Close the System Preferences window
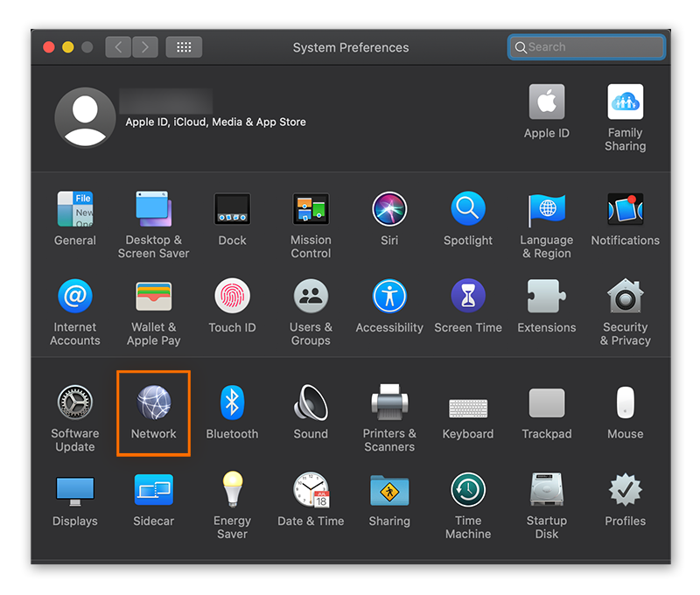The height and width of the screenshot is (595, 700). tap(49, 47)
